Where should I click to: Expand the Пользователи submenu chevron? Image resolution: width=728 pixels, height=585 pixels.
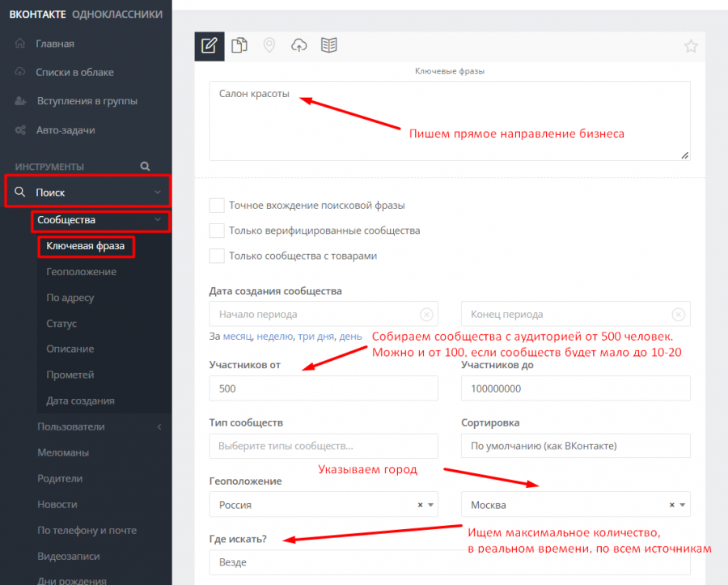(159, 426)
